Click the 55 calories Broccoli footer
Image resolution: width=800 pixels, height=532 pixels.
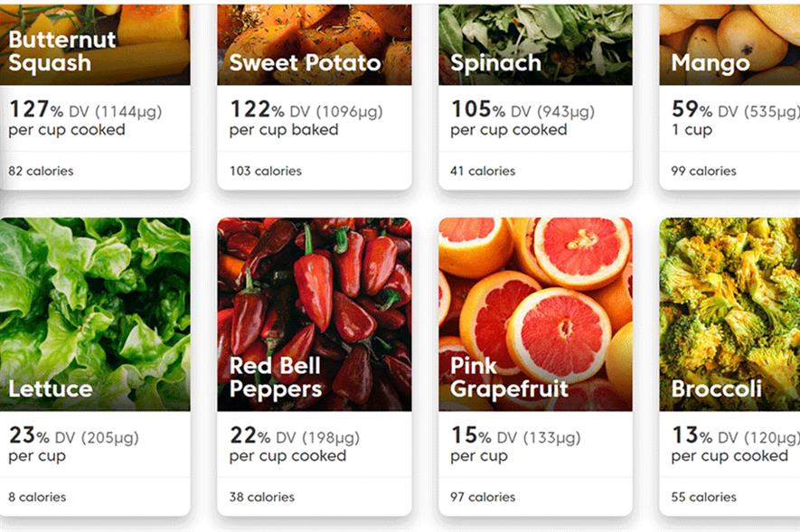pos(703,497)
